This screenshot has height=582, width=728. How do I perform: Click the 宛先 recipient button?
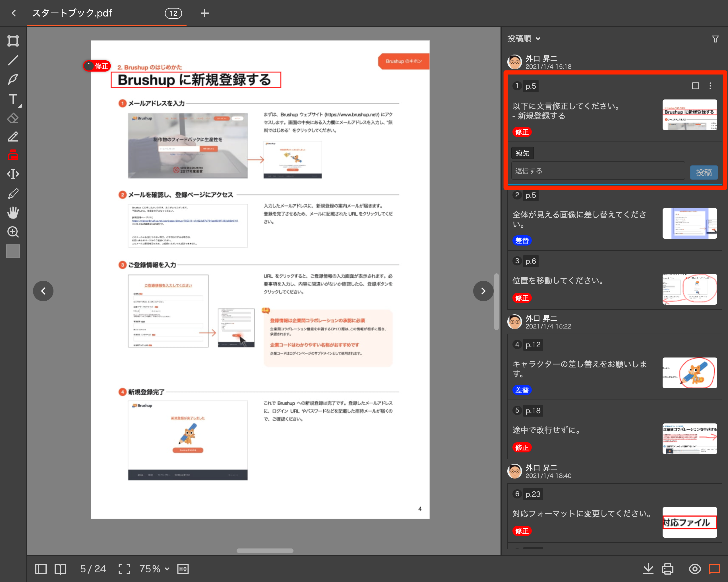pos(522,153)
